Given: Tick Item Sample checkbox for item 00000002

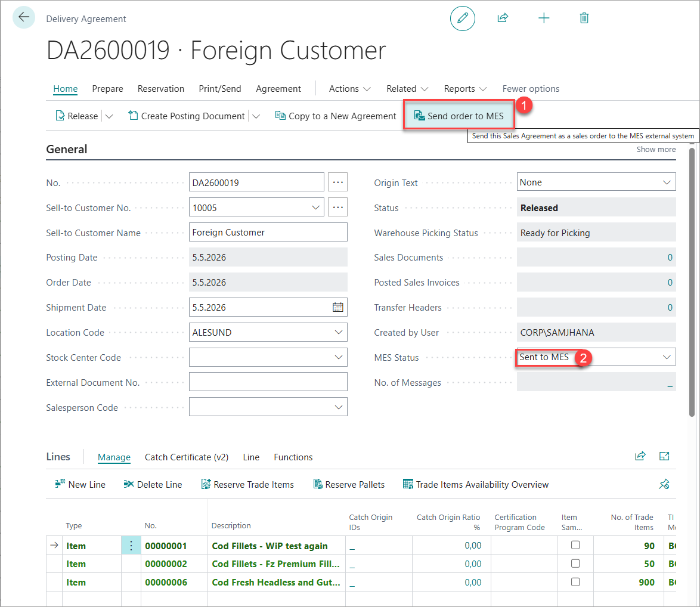Looking at the screenshot, I should [x=575, y=563].
